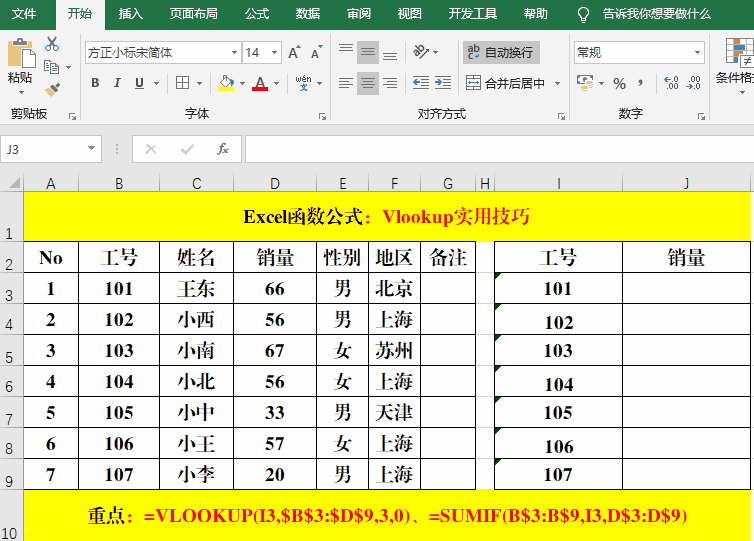Click the increase decimal icon
754x541 pixels.
671,83
